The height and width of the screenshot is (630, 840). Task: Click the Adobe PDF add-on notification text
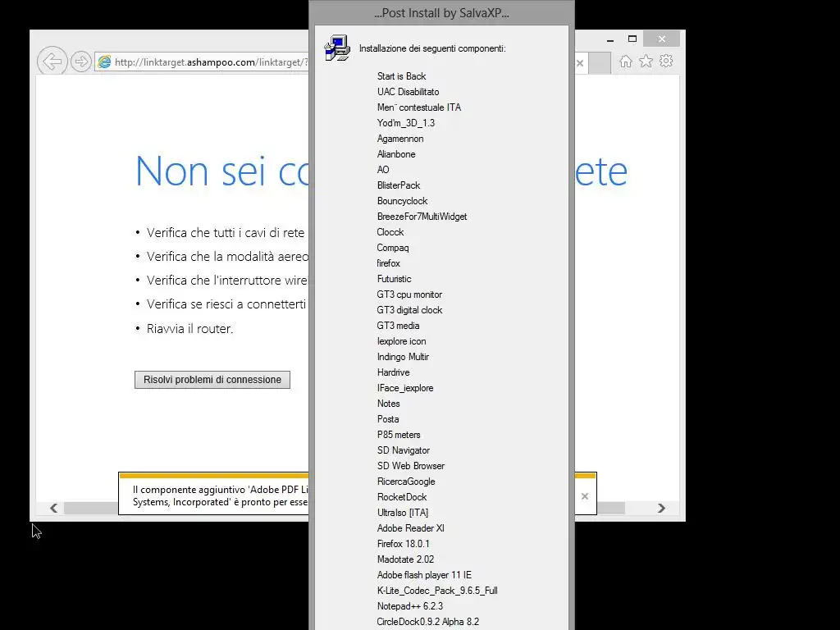click(220, 495)
